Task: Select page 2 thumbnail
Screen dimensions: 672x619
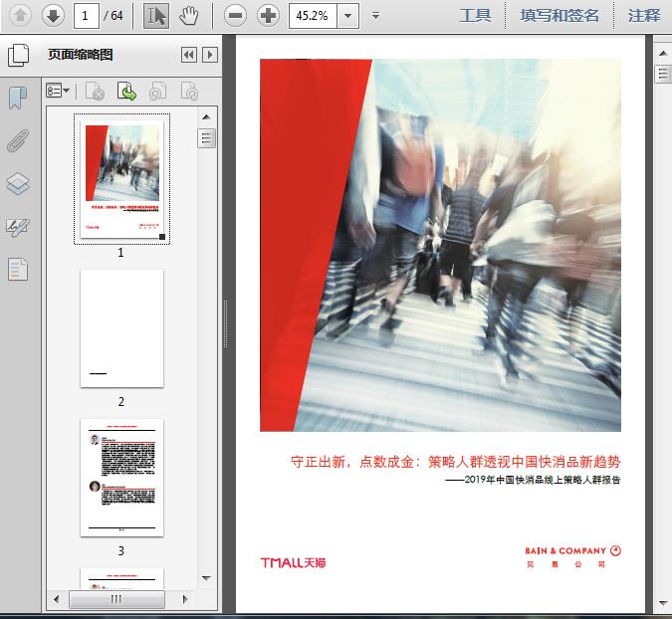Action: (x=122, y=328)
